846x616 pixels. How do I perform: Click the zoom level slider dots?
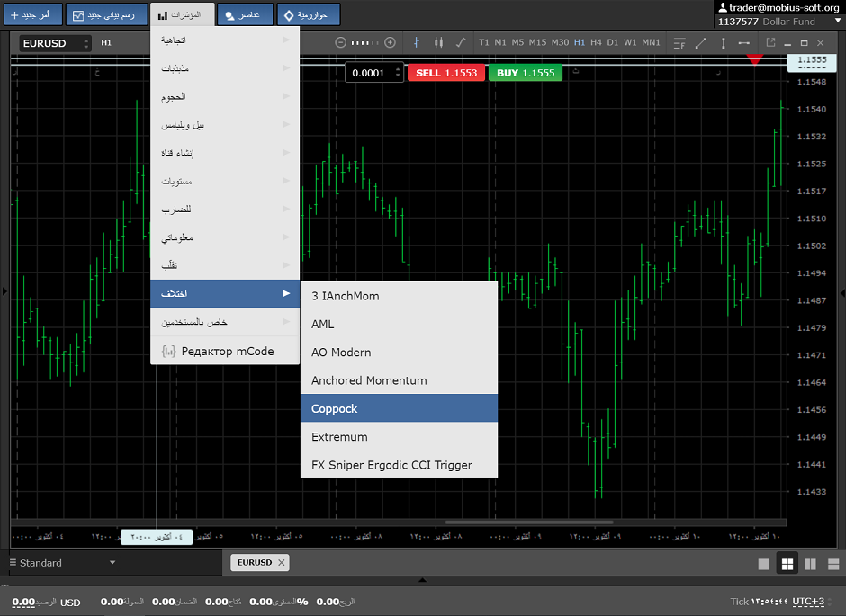(x=365, y=42)
